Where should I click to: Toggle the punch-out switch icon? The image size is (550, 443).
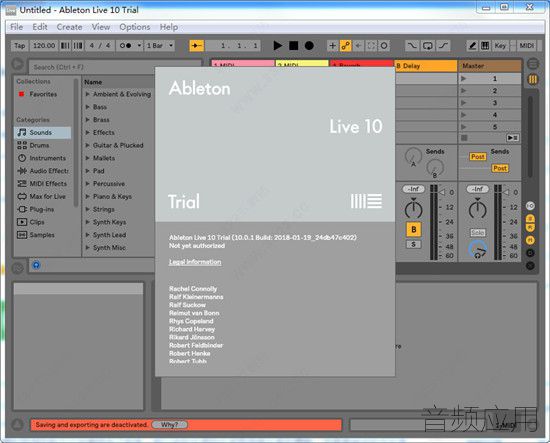tap(443, 46)
